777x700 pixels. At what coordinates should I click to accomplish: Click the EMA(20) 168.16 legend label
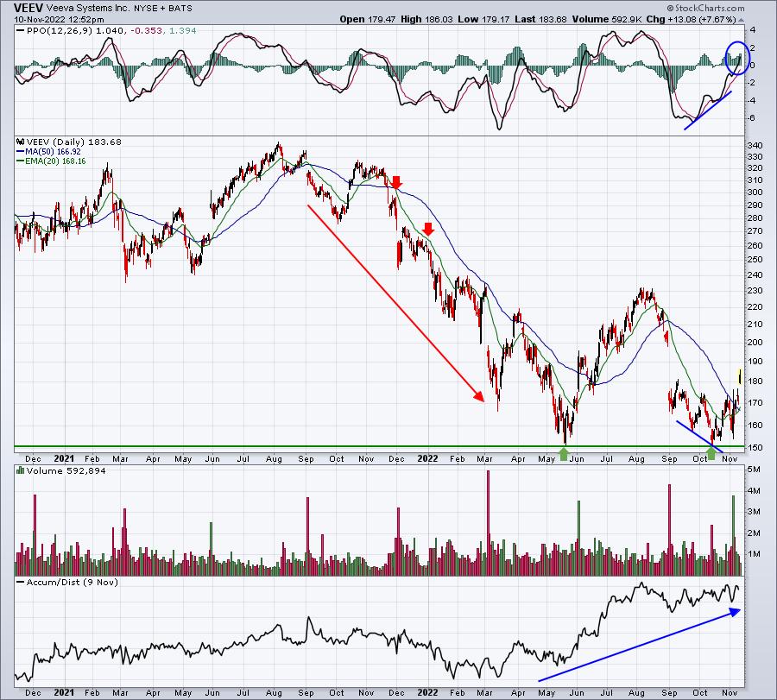pyautogui.click(x=51, y=161)
